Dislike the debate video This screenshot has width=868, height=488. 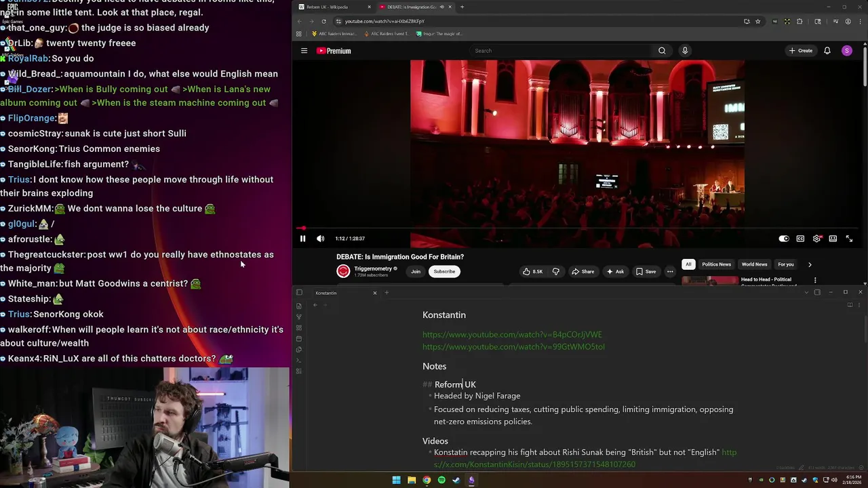click(x=555, y=272)
